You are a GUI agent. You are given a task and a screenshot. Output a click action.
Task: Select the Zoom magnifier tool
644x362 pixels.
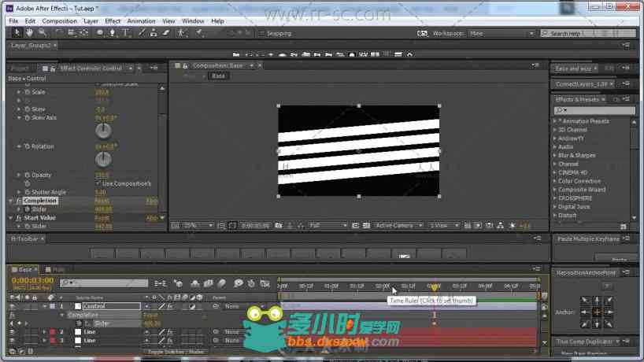tap(43, 32)
